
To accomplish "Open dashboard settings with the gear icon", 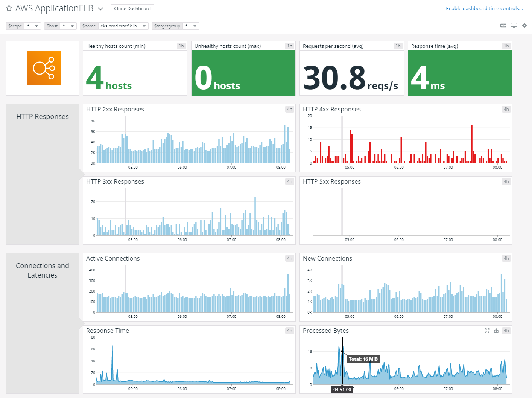I will [524, 26].
